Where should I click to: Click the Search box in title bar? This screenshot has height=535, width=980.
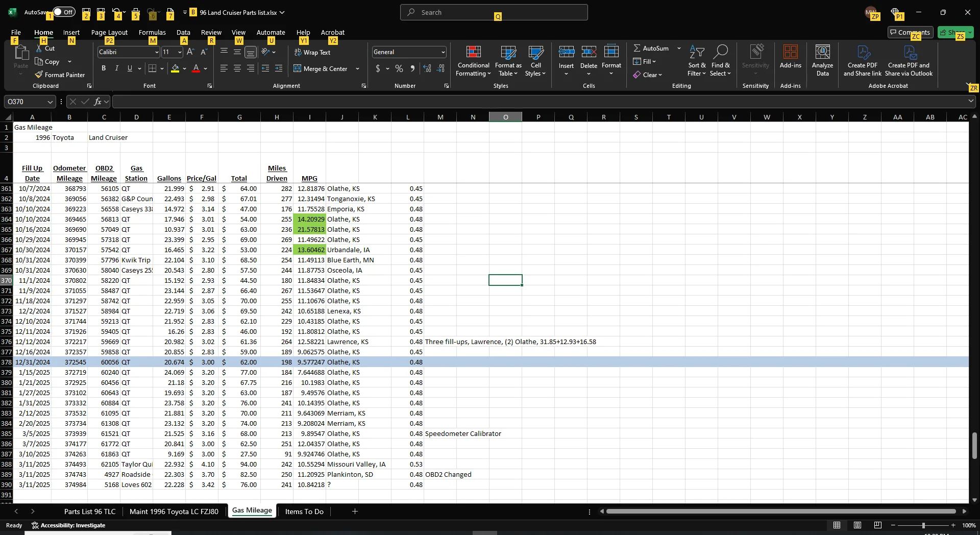pyautogui.click(x=494, y=12)
